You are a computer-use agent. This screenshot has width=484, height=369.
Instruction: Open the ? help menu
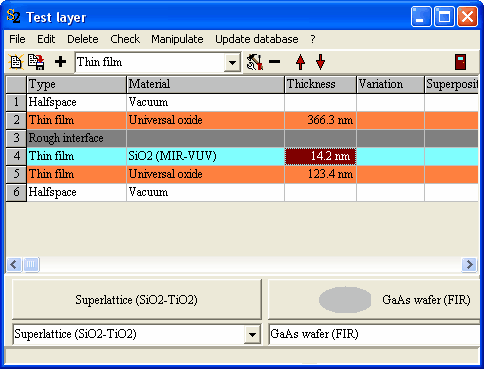click(x=313, y=39)
